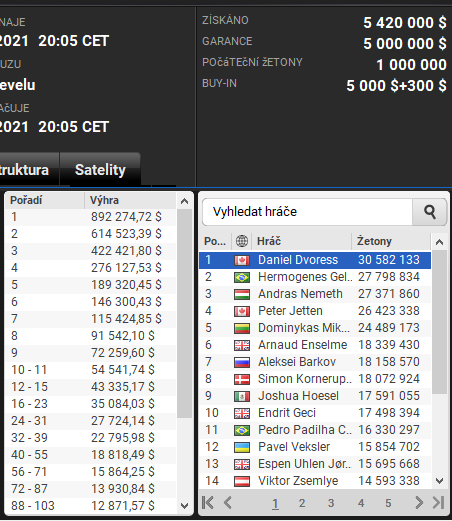452x521 pixels.
Task: Jump to last page of player list
Action: 438,503
